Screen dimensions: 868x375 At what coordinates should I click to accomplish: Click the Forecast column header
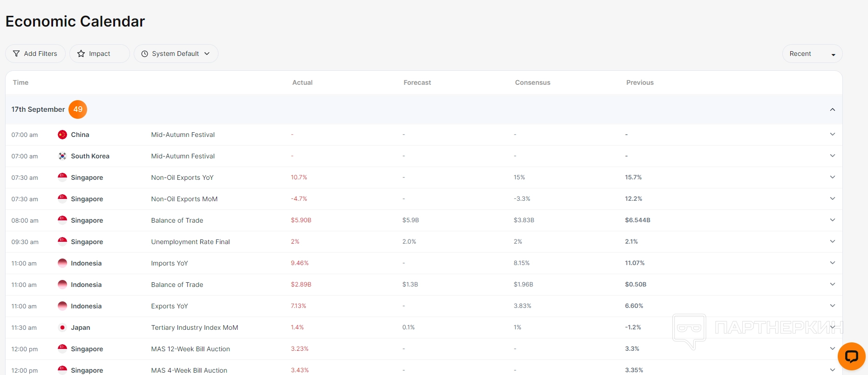pyautogui.click(x=417, y=82)
